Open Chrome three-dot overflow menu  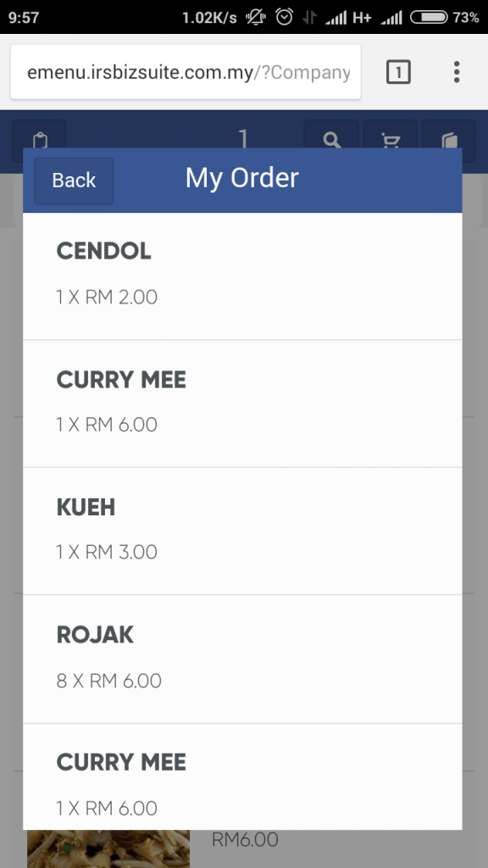[x=457, y=72]
